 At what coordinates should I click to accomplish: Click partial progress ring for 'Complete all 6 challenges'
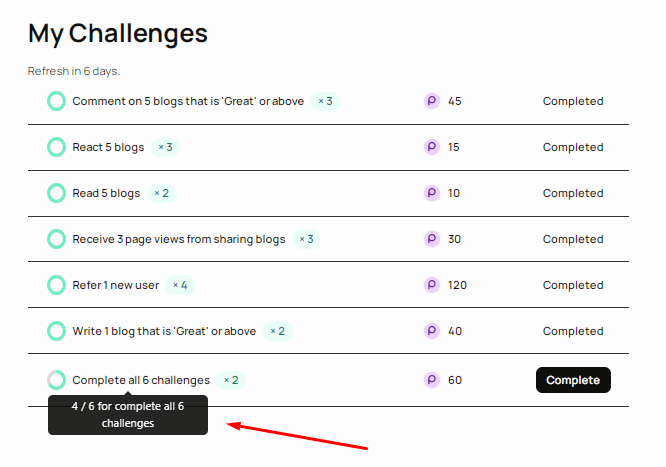(56, 380)
